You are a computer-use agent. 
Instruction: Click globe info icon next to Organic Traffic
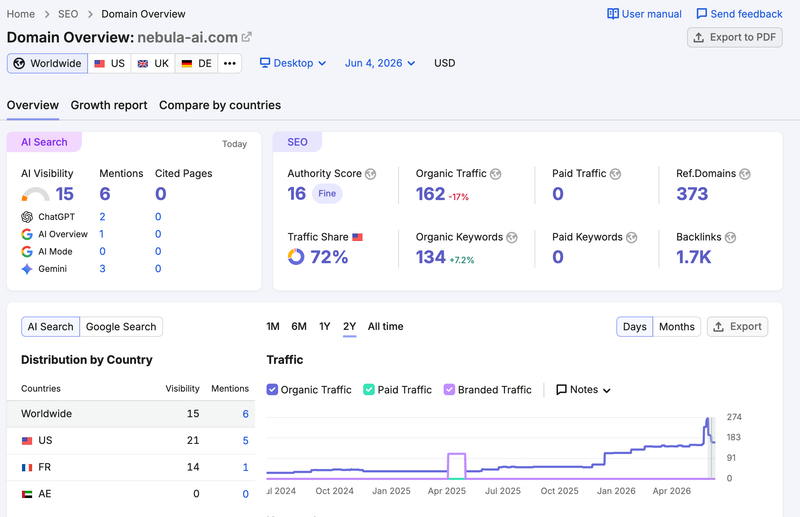[495, 174]
